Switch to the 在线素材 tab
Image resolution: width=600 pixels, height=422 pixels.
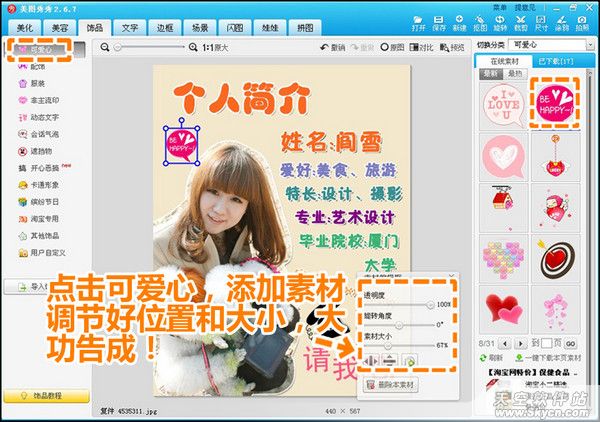point(504,61)
